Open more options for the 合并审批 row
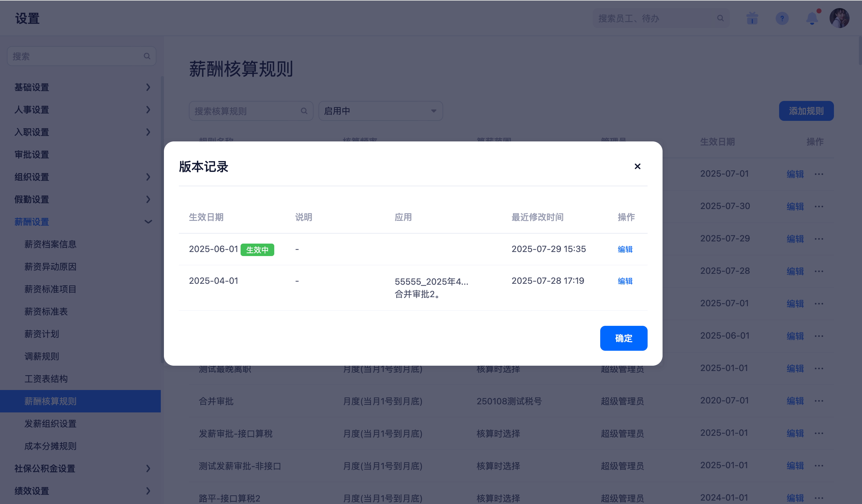Viewport: 862px width, 504px height. pos(819,401)
